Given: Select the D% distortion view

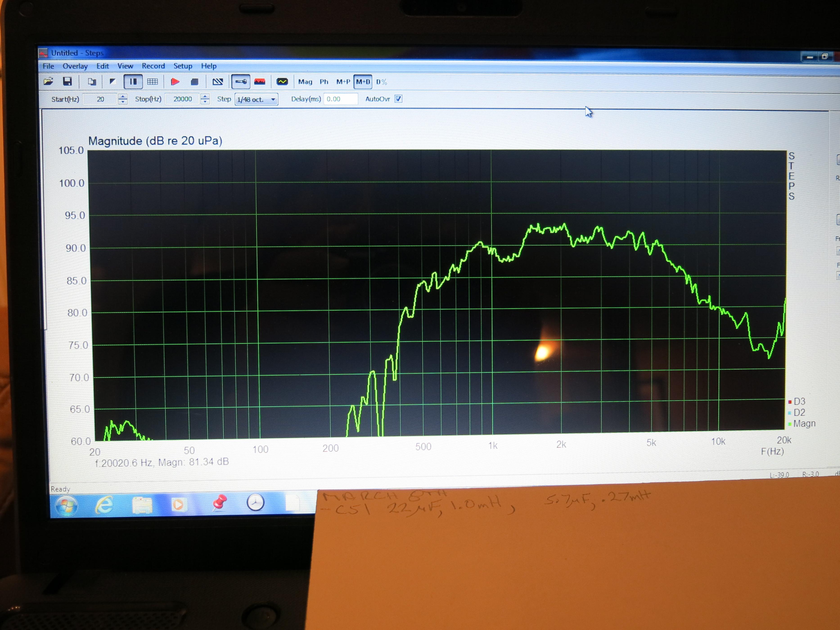Looking at the screenshot, I should pos(381,82).
